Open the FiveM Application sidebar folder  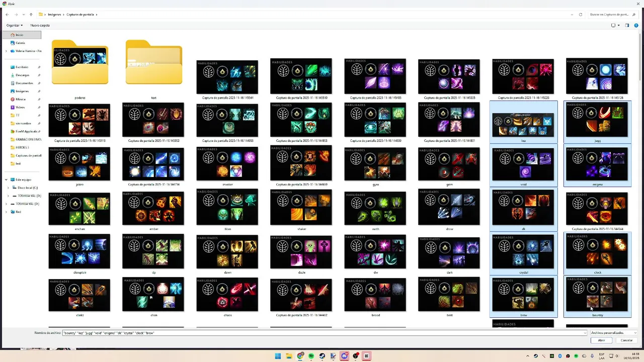point(25,131)
